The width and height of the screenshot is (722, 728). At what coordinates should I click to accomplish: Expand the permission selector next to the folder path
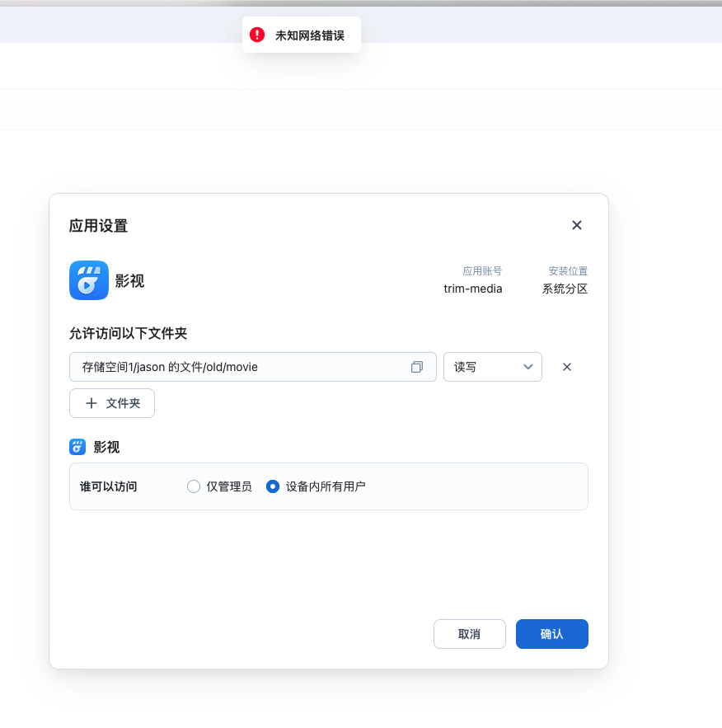pos(492,366)
